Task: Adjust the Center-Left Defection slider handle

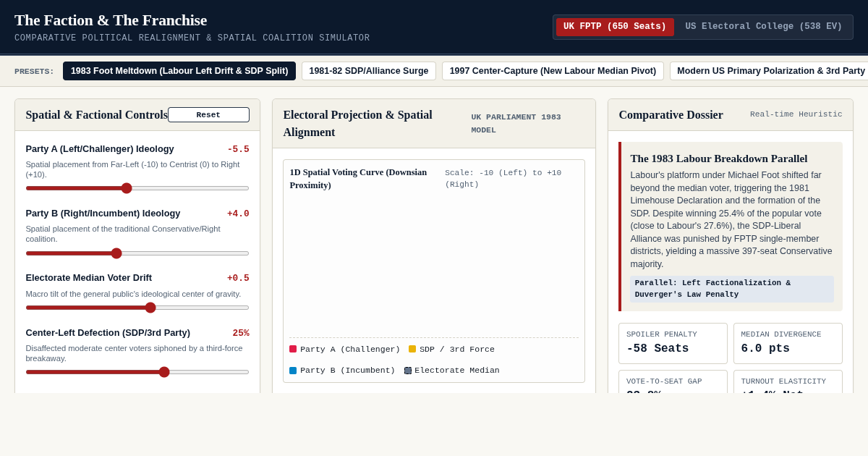Action: [x=164, y=372]
